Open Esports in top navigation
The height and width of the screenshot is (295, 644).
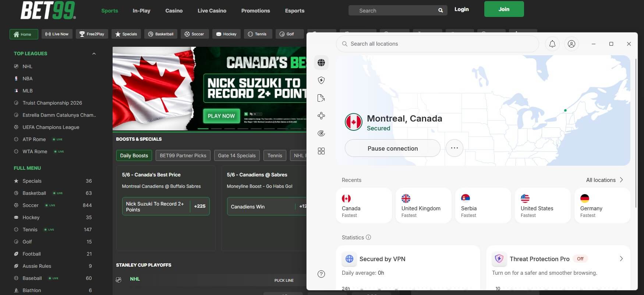[295, 11]
